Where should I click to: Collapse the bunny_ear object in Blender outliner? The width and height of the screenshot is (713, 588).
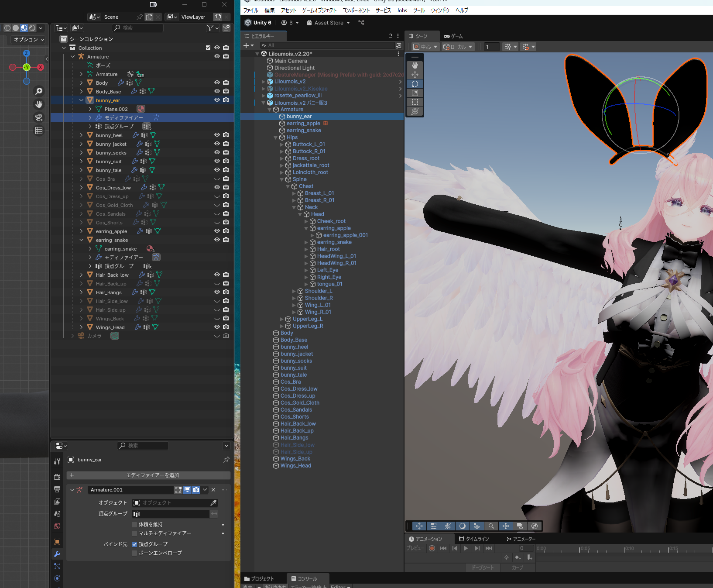(81, 100)
